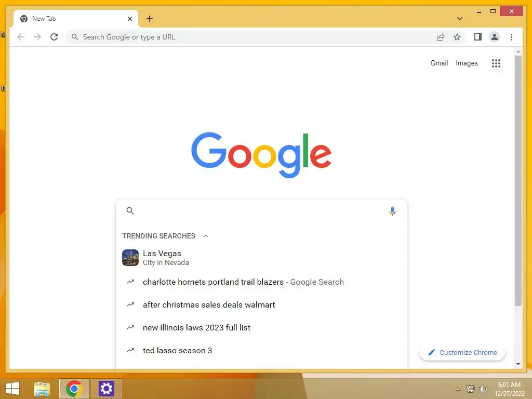Click the address bar URL field
Viewport: 532px width, 399px height.
251,37
